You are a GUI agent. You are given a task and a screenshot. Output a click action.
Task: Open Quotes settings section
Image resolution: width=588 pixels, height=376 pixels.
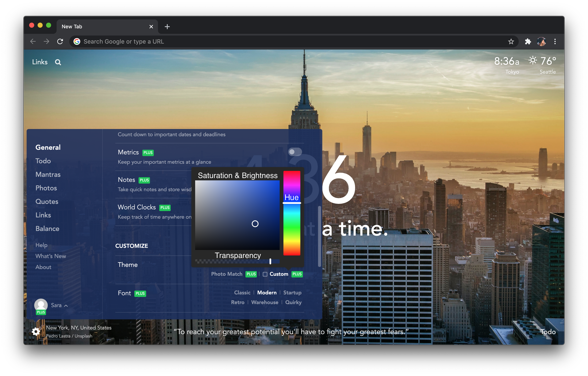point(47,202)
